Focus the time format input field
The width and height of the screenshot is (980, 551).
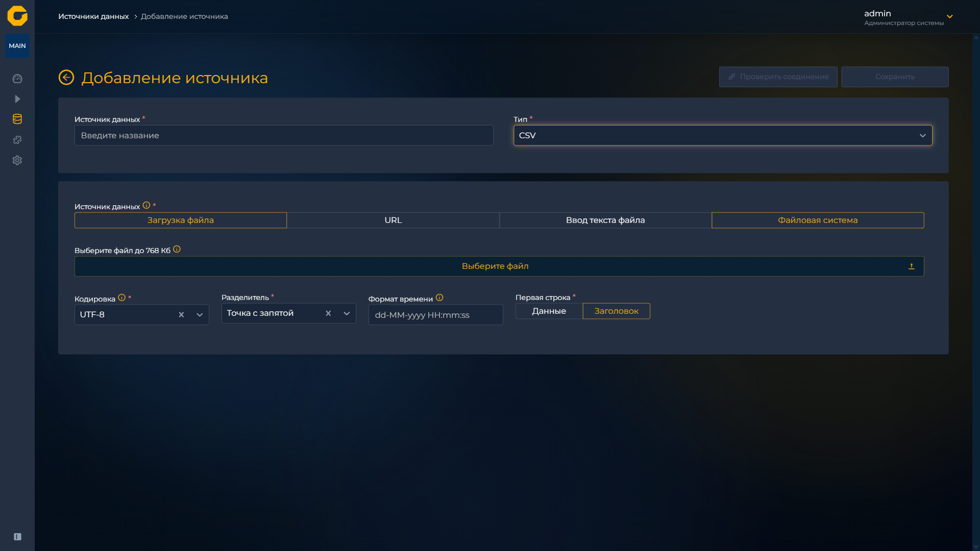point(436,315)
